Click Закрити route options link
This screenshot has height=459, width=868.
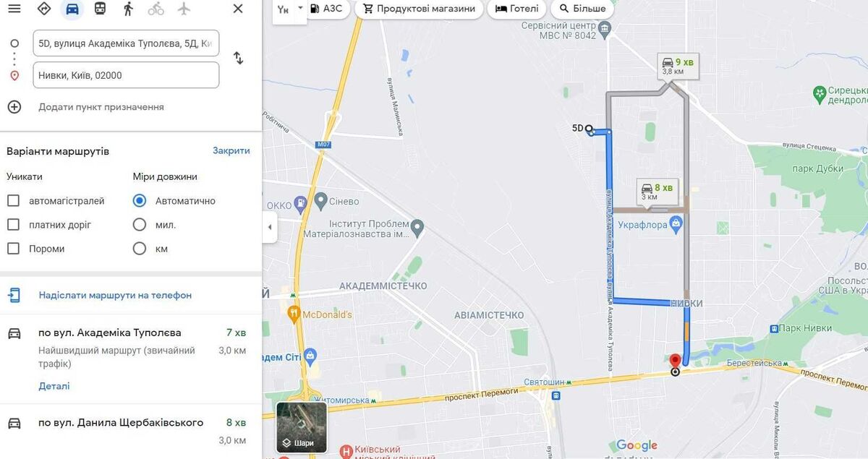(x=231, y=150)
